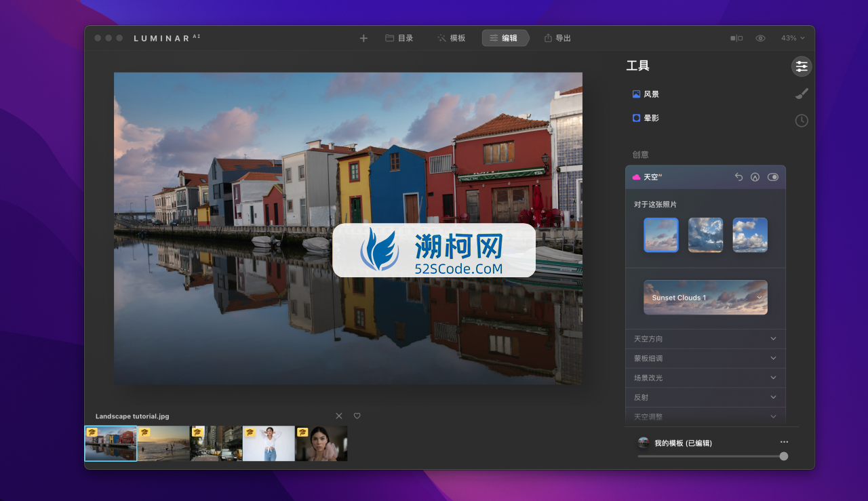Open the edit history clock icon
The height and width of the screenshot is (501, 868).
(802, 121)
